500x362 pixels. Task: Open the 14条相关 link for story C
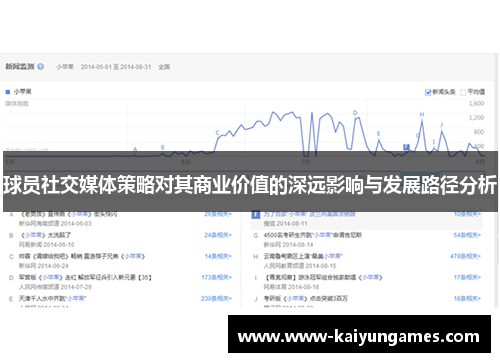coord(218,256)
